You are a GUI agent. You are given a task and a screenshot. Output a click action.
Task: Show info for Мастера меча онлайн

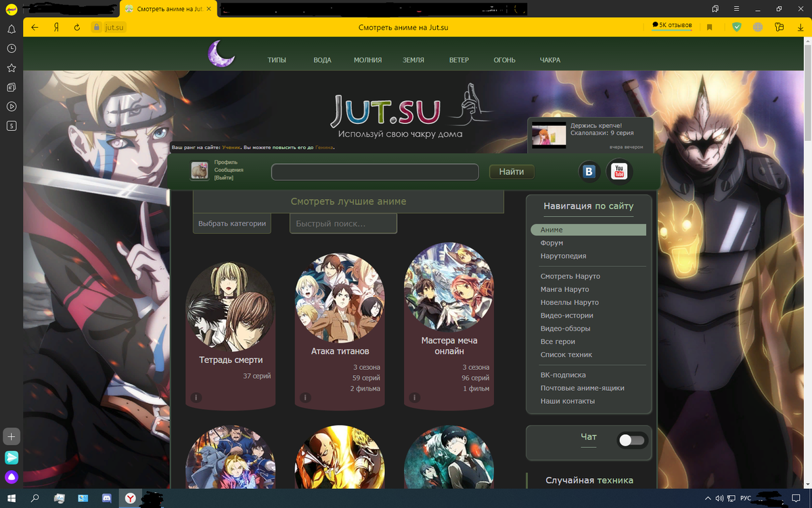pyautogui.click(x=415, y=398)
